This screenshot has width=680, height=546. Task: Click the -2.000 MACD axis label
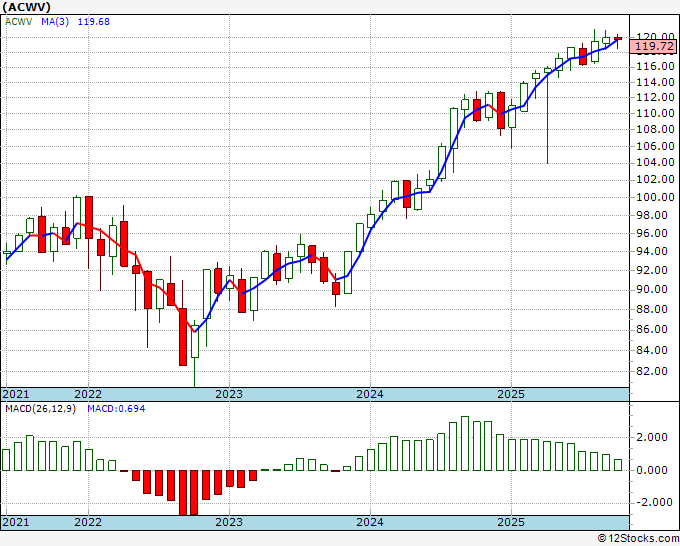(x=653, y=503)
